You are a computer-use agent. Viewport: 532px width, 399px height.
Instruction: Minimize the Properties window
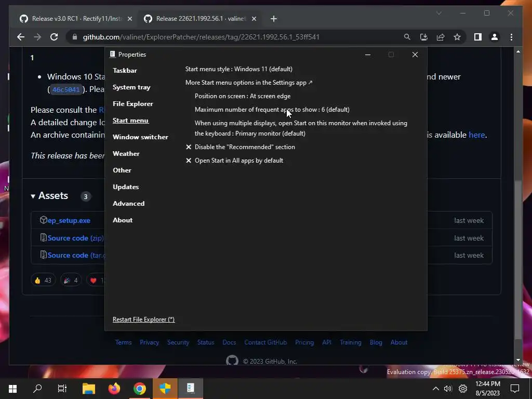[x=367, y=55]
